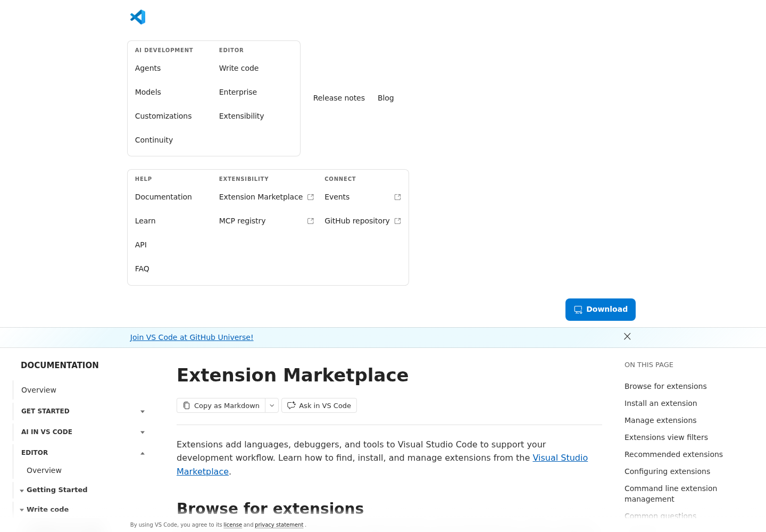Jump to Install an extension section
The width and height of the screenshot is (766, 532).
(x=661, y=403)
